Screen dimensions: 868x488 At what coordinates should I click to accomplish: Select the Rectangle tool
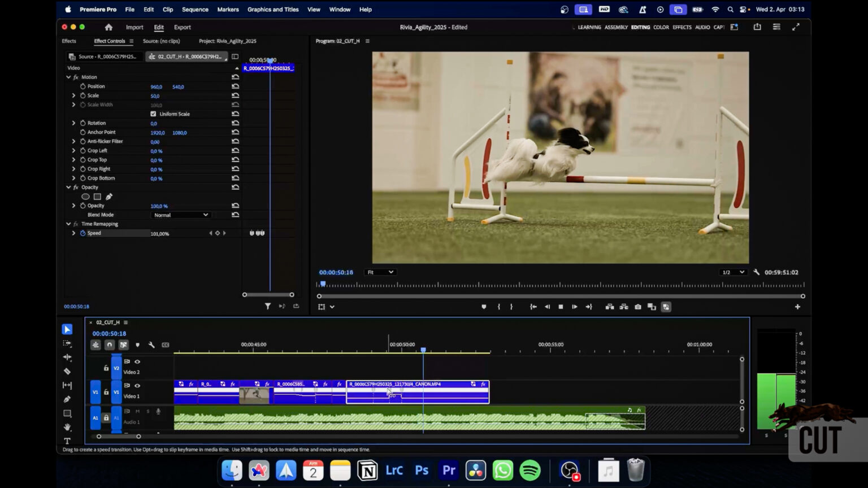pos(67,413)
